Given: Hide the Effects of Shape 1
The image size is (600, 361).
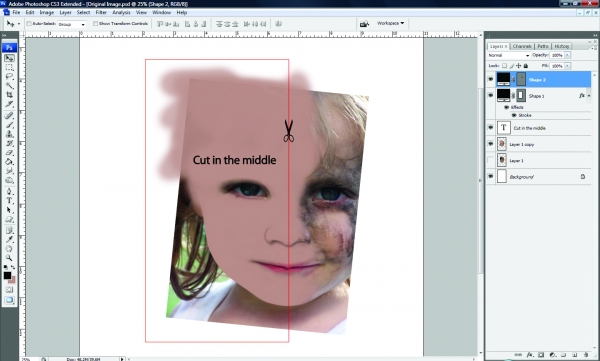Looking at the screenshot, I should (507, 108).
